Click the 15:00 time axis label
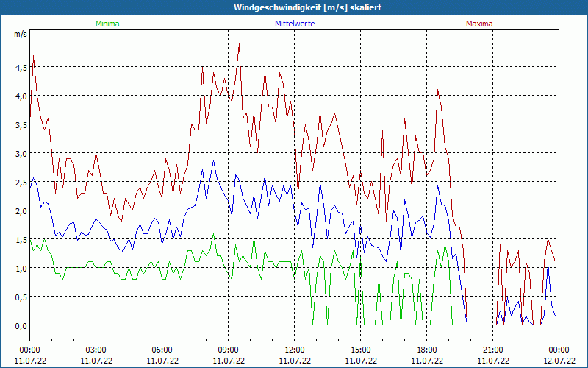Image resolution: width=588 pixels, height=368 pixels. point(360,350)
